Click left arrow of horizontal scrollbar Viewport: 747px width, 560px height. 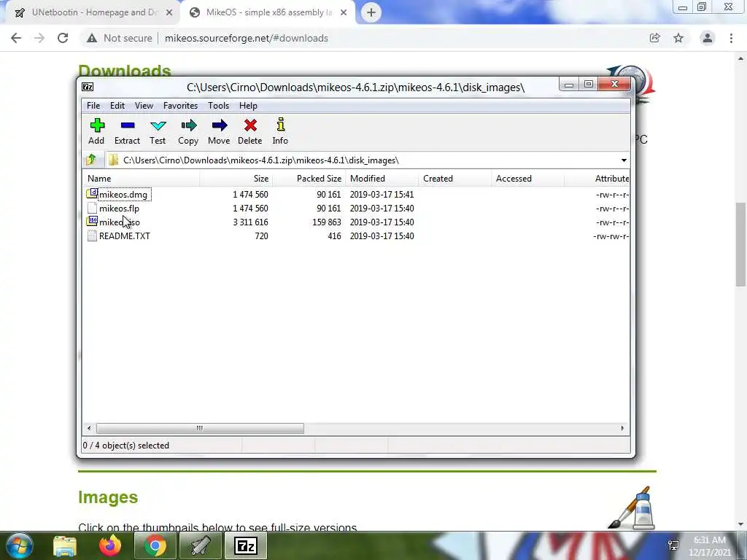(88, 428)
